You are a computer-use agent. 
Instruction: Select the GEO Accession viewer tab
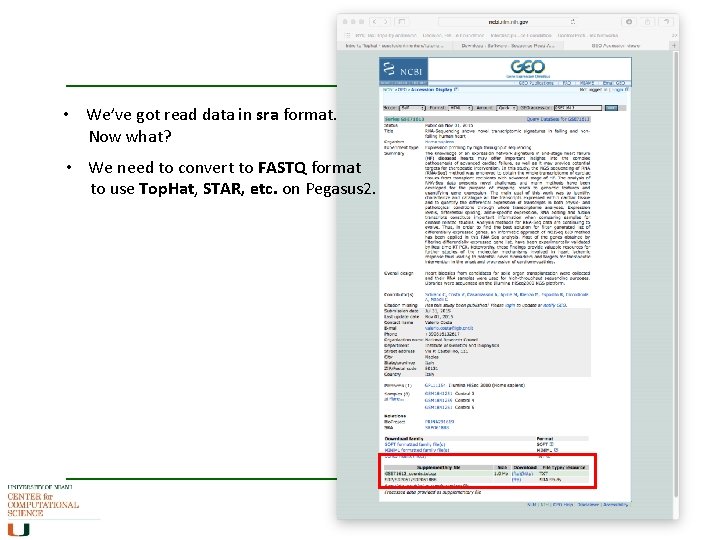(x=615, y=46)
